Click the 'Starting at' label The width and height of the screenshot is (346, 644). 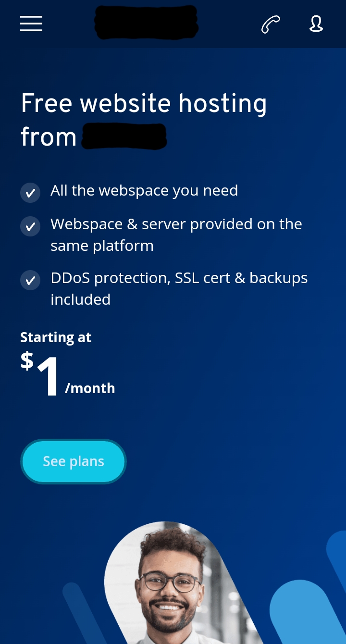coord(56,337)
